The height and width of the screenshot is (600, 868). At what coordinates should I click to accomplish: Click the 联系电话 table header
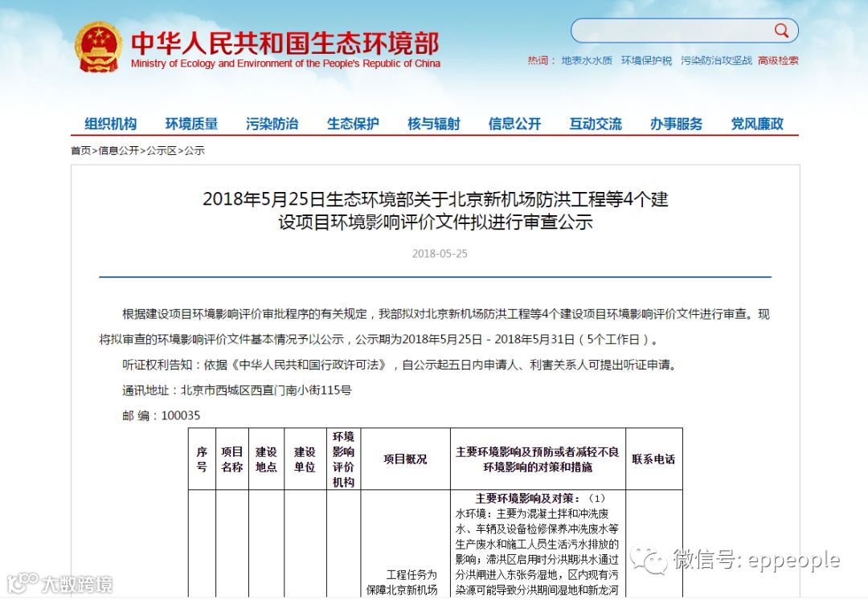point(653,459)
